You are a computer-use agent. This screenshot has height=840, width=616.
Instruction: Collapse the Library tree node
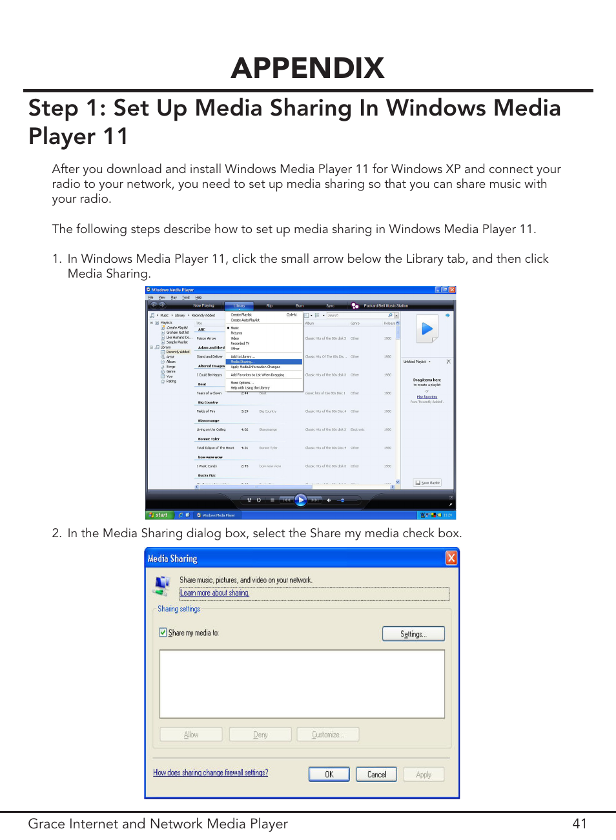[152, 347]
